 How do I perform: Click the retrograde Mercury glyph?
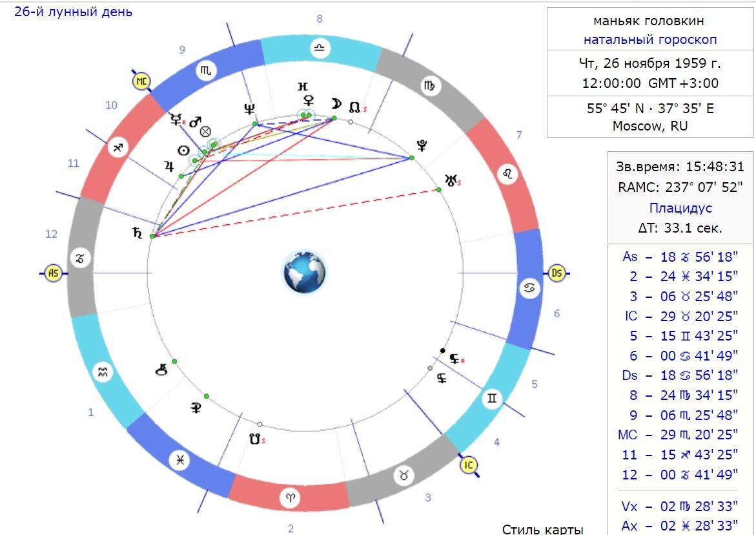click(x=177, y=119)
